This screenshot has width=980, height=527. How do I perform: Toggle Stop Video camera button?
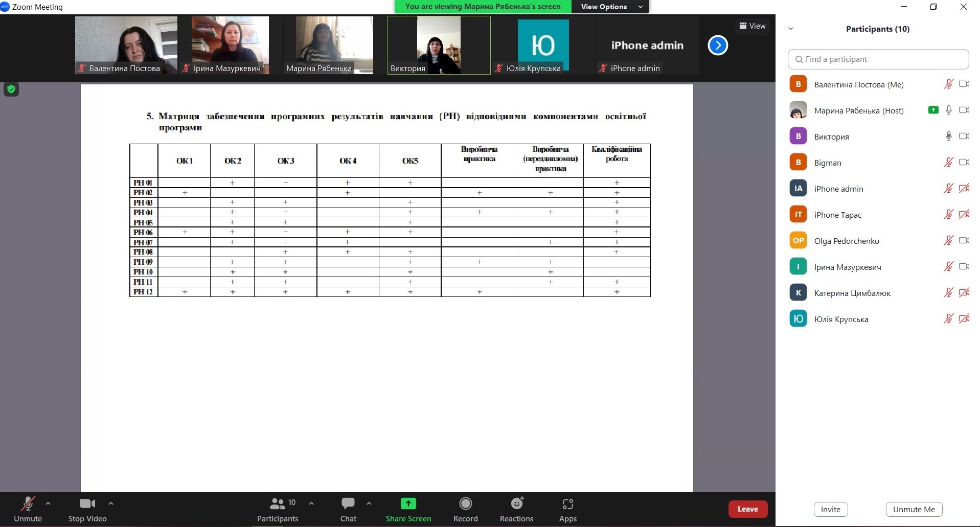click(87, 504)
